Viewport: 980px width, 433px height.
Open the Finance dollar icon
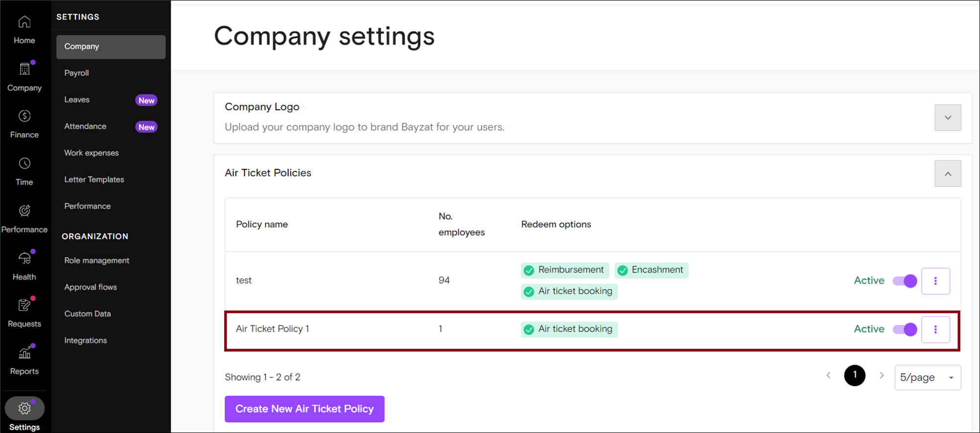24,116
